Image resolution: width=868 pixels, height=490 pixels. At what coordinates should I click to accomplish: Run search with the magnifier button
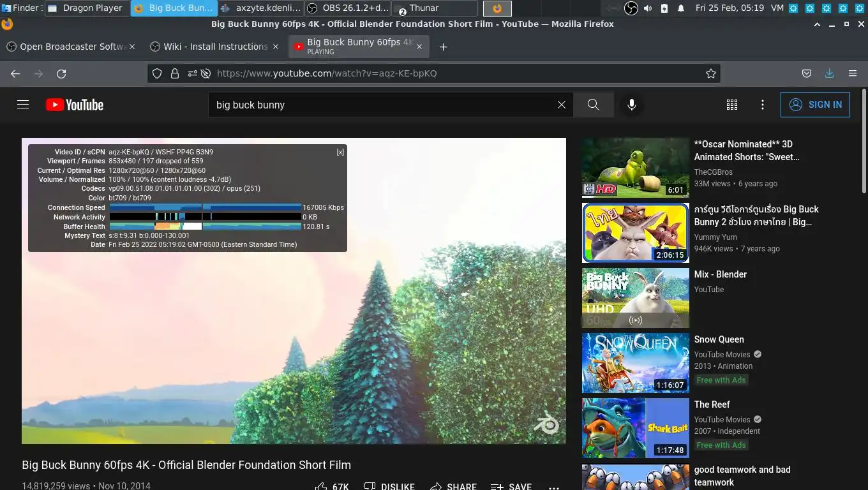click(x=594, y=105)
